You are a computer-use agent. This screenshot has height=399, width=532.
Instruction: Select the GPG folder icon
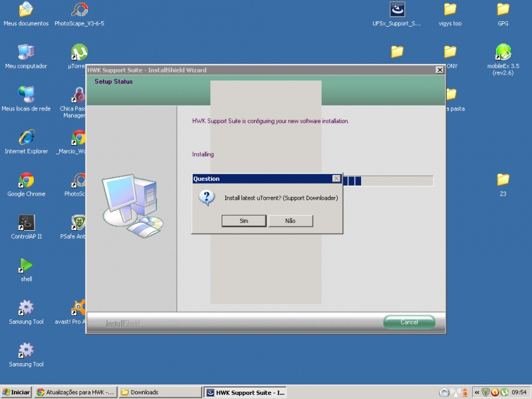[x=503, y=14]
